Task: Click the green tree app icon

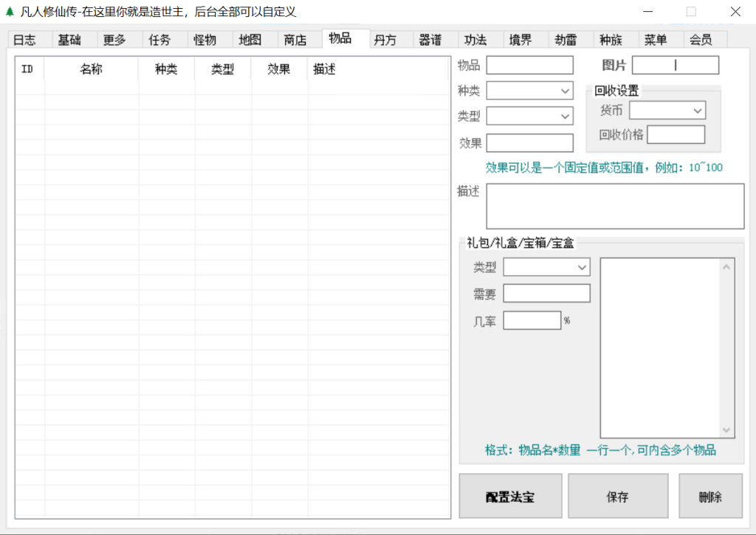Action: (10, 12)
